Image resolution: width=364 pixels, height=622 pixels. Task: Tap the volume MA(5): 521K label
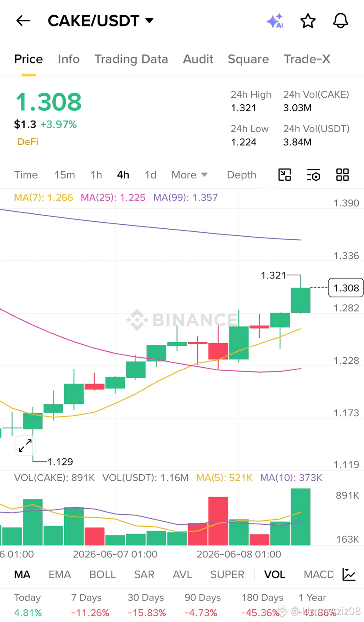coord(224,478)
